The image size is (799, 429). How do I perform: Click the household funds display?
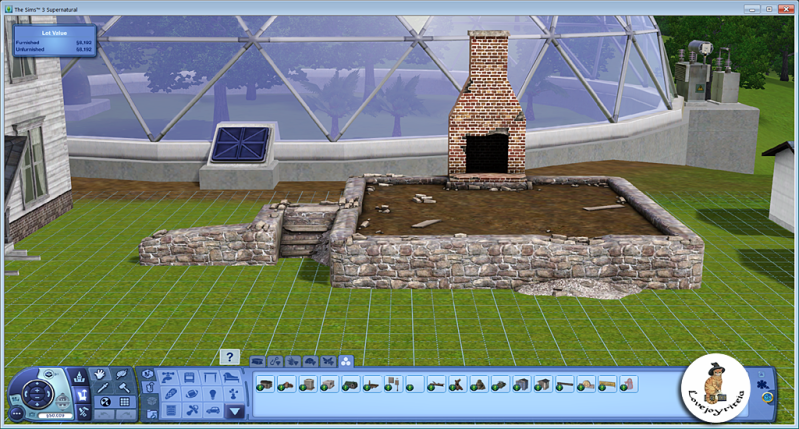tap(54, 415)
